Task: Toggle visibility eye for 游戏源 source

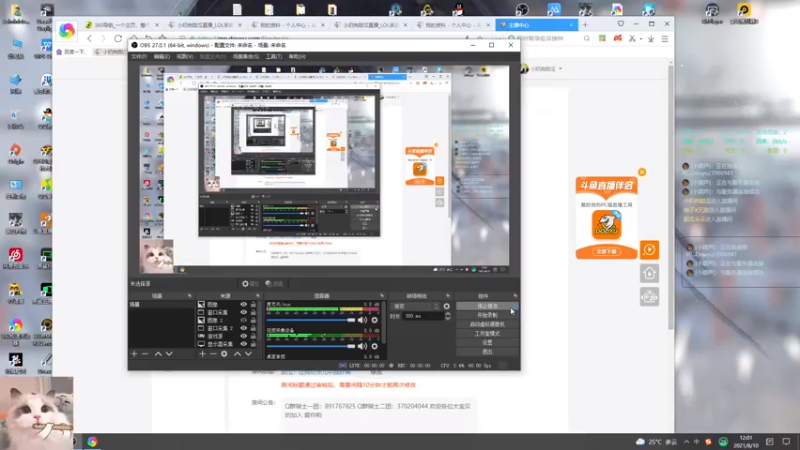Action: pyautogui.click(x=243, y=336)
